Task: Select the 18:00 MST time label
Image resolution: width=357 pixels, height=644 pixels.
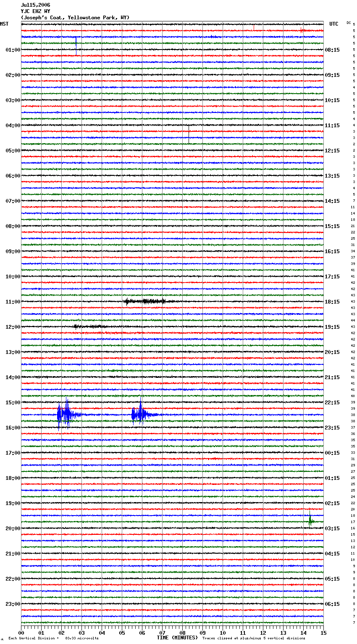Action: [13, 478]
